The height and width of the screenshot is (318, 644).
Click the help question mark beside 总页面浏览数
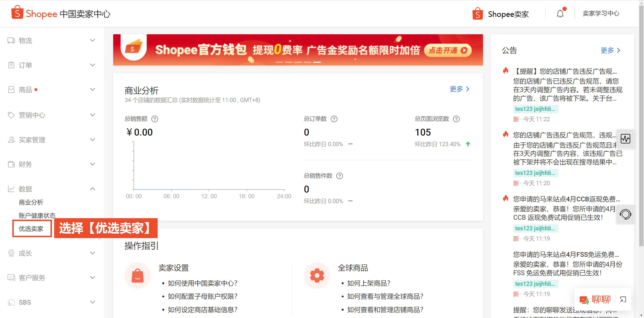456,119
